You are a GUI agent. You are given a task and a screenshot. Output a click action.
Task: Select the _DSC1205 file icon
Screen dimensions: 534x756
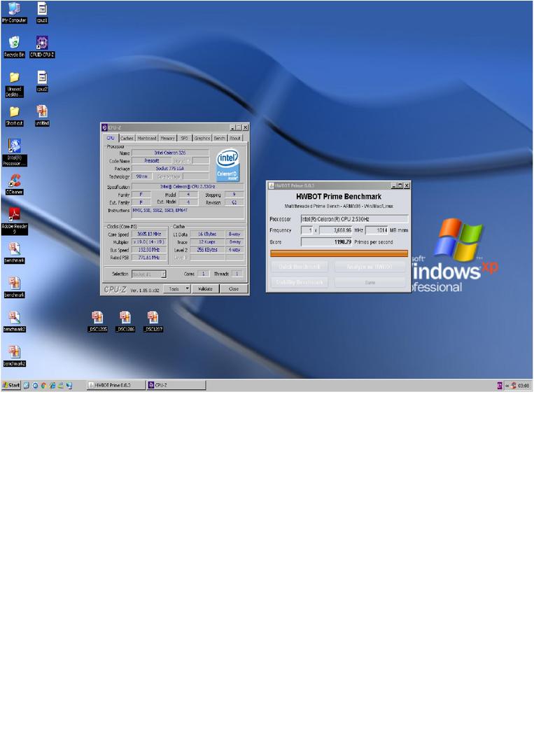(x=97, y=321)
